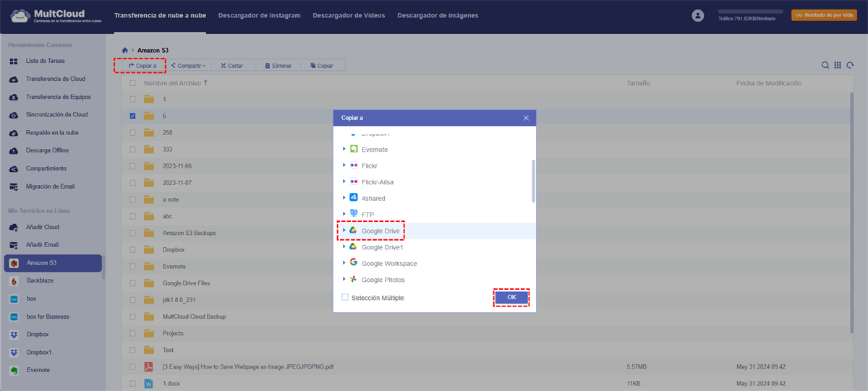Check the checkbox for folder 258
Image resolution: width=868 pixels, height=391 pixels.
[x=132, y=132]
